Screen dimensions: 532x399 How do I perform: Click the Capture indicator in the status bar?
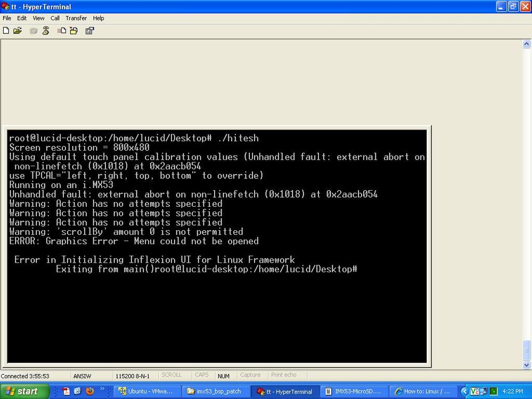[250, 375]
